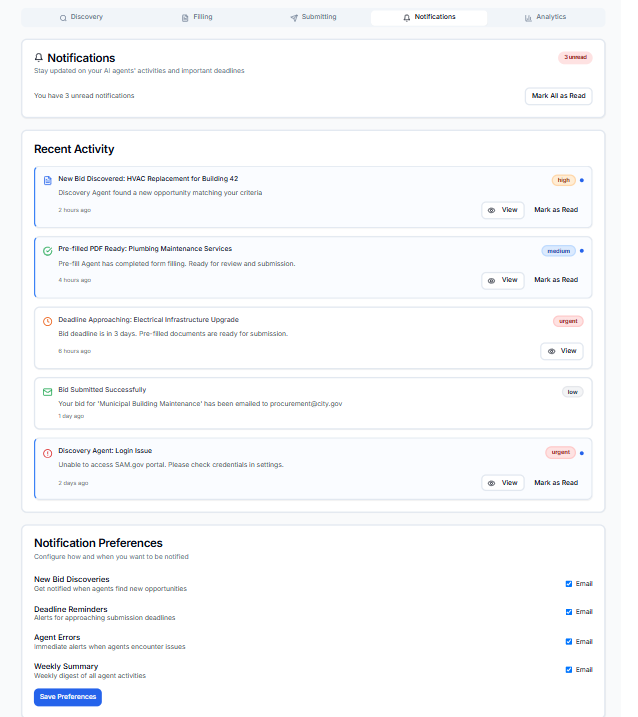638x717 pixels.
Task: Click unread dot on HVAC Replacement notification
Action: (582, 180)
